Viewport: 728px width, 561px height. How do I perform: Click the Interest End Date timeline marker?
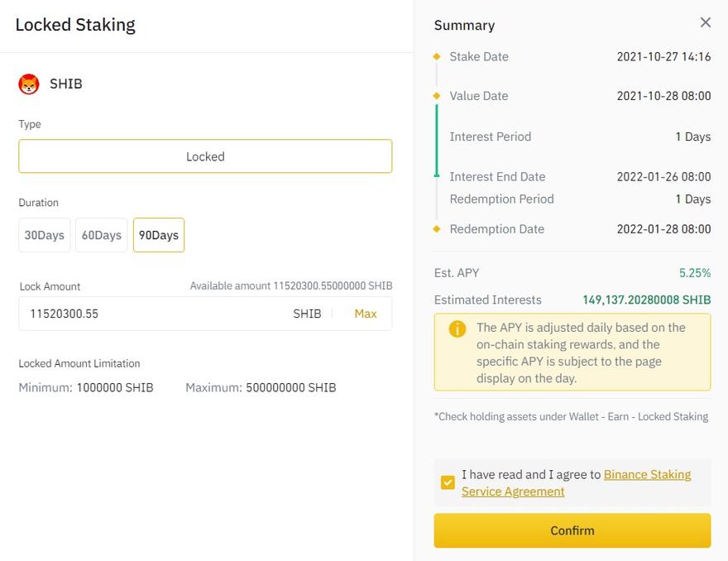coord(437,175)
